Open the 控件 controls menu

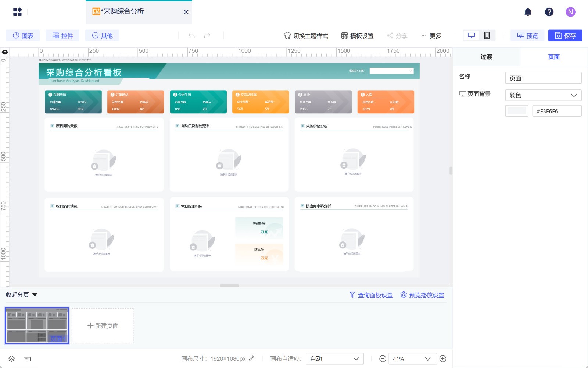coord(62,35)
